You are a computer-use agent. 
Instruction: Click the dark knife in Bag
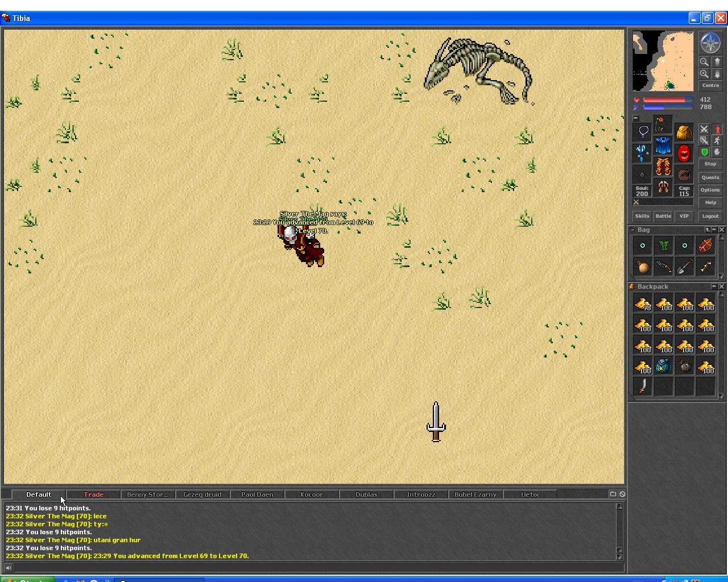tap(663, 267)
